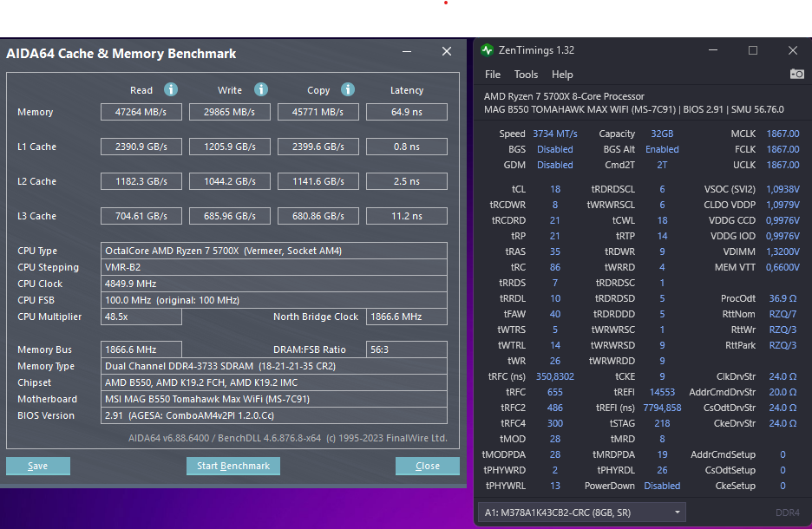This screenshot has width=812, height=529.
Task: Click tREFI value 14553
Action: click(x=662, y=392)
